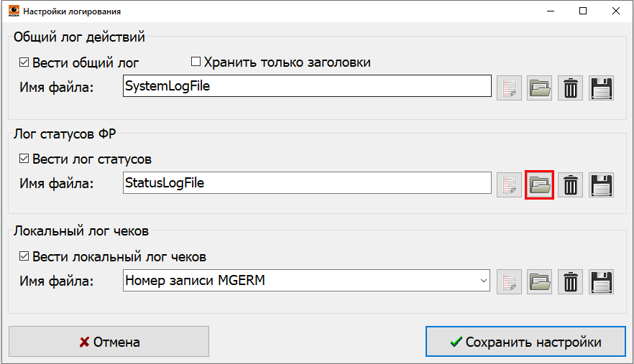Toggle 'Вести общий лог' checkbox
Image resolution: width=634 pixels, height=364 pixels.
click(24, 62)
